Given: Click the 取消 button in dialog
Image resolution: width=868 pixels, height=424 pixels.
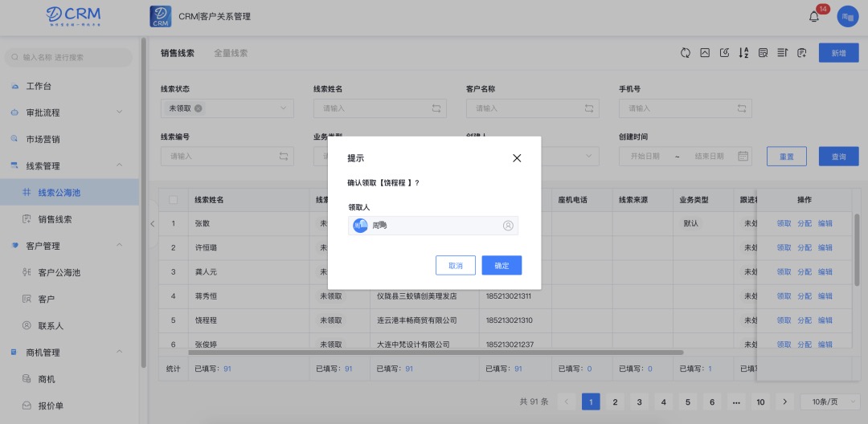Looking at the screenshot, I should [x=456, y=265].
